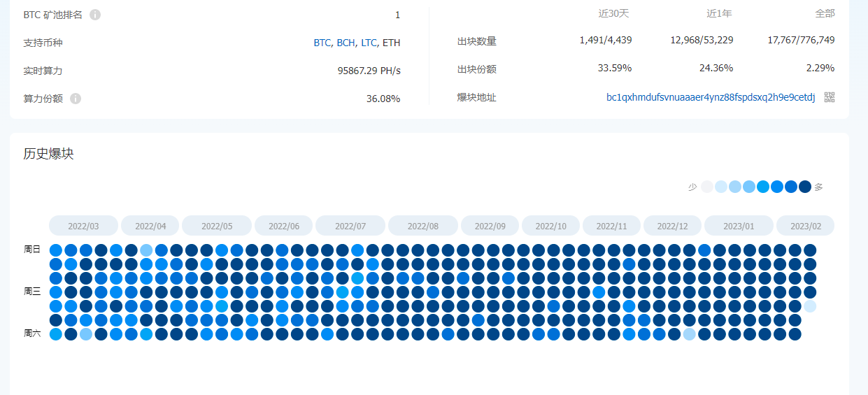Select the 2023/02 month label
The height and width of the screenshot is (395, 868).
[x=806, y=226]
